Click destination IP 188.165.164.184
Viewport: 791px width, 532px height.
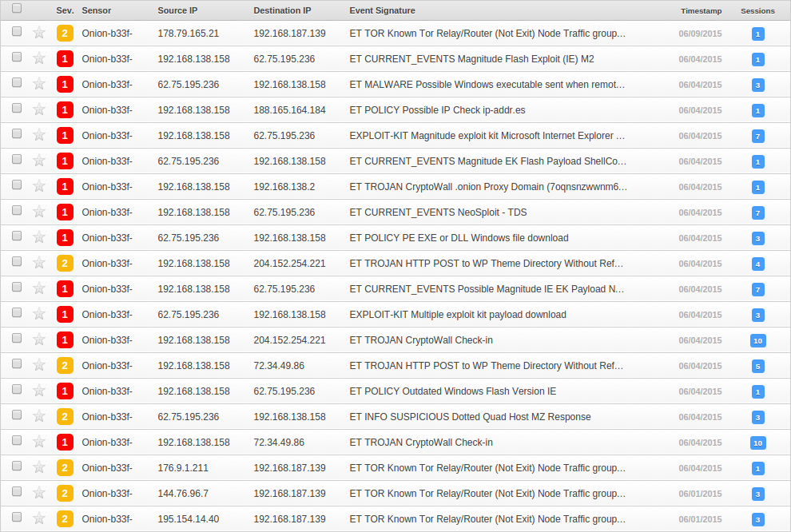(x=289, y=110)
